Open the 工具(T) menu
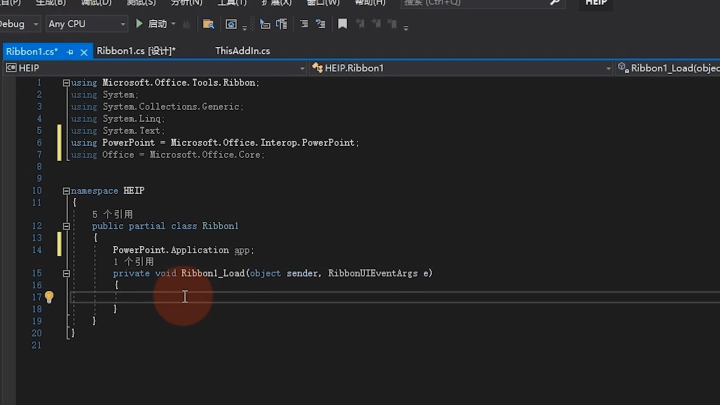The width and height of the screenshot is (720, 405). coord(232,3)
